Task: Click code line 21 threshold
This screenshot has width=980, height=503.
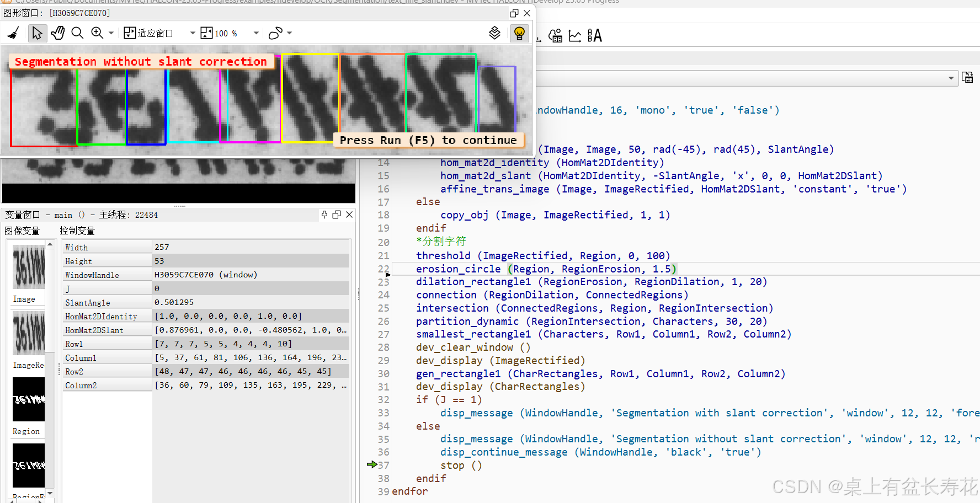Action: pyautogui.click(x=543, y=255)
